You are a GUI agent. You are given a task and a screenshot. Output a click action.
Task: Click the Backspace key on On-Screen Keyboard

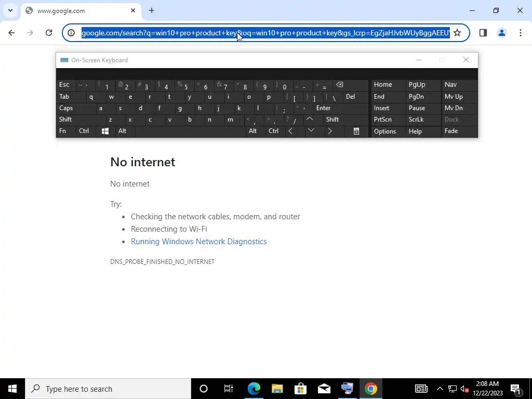pyautogui.click(x=351, y=85)
